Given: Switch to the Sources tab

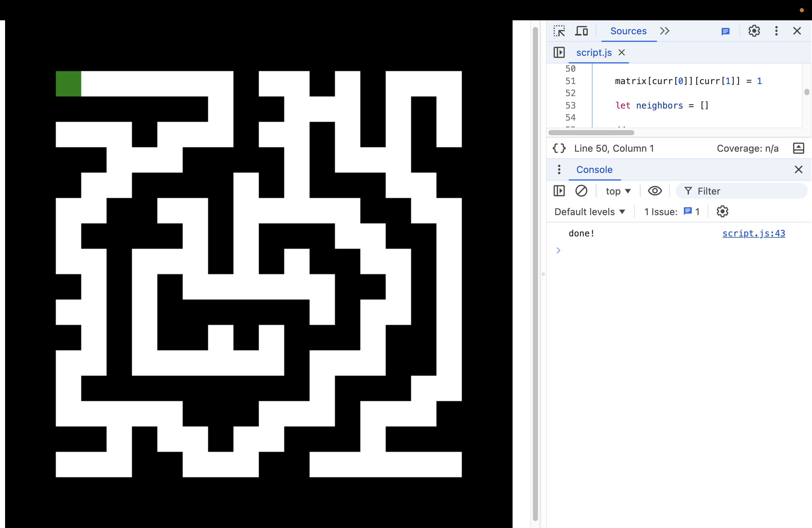Looking at the screenshot, I should tap(628, 31).
